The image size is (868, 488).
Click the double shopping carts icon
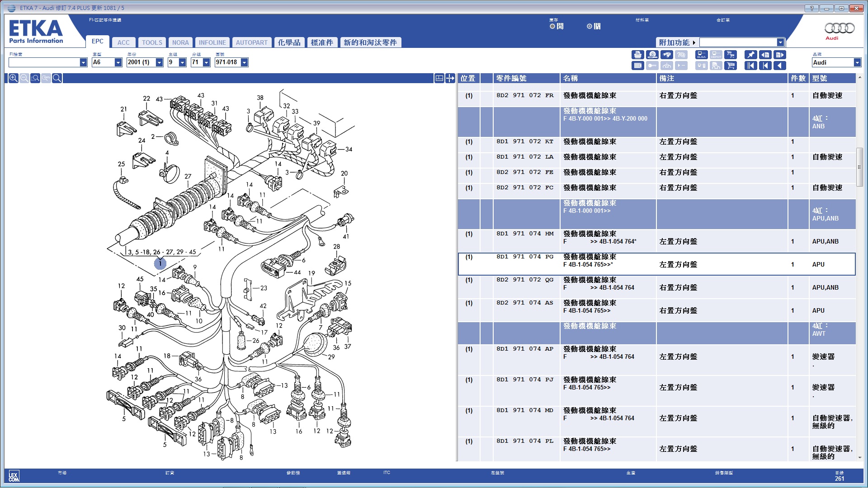coord(731,55)
